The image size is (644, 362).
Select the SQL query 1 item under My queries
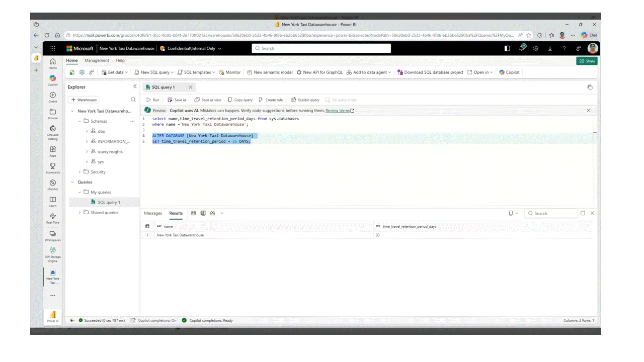104,202
